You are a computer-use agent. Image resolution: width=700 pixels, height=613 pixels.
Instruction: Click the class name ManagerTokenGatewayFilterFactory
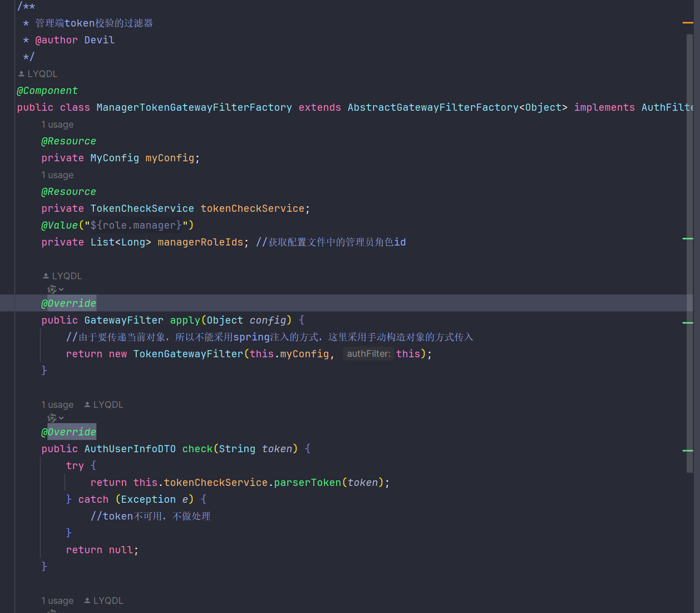194,108
